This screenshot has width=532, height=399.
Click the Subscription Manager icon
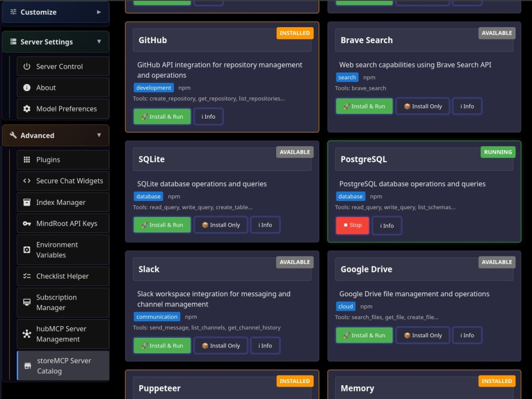click(x=27, y=302)
